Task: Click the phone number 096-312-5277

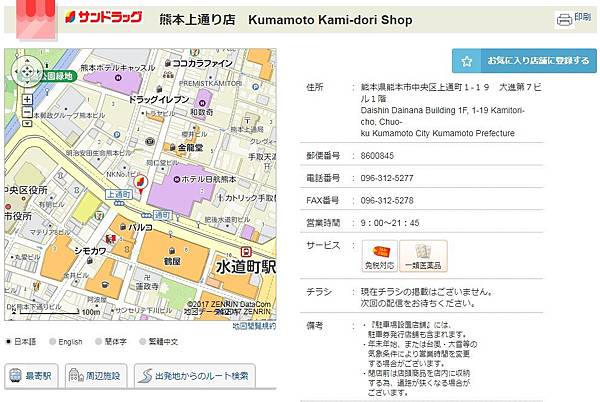Action: 387,178
